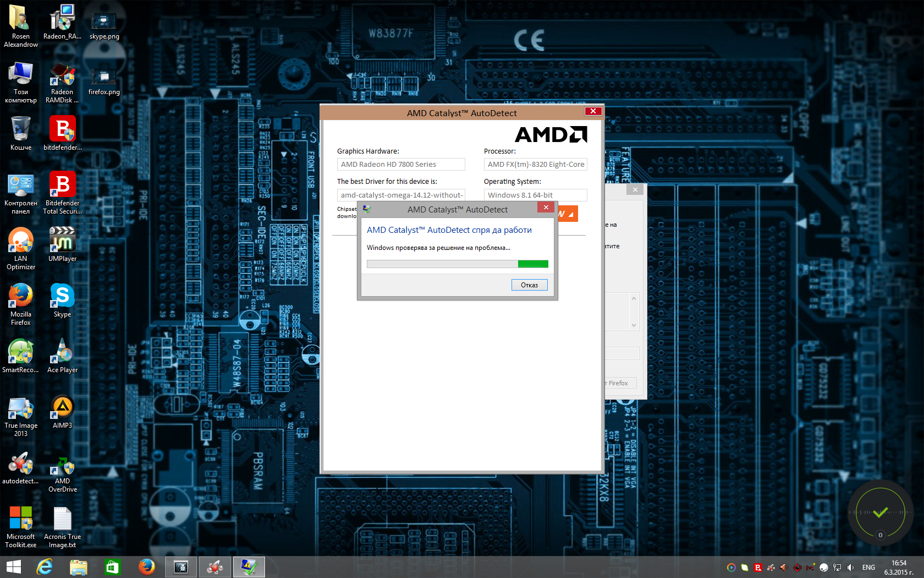Open the Radeon_RA... installer desktop icon
The width and height of the screenshot is (924, 578).
point(62,22)
